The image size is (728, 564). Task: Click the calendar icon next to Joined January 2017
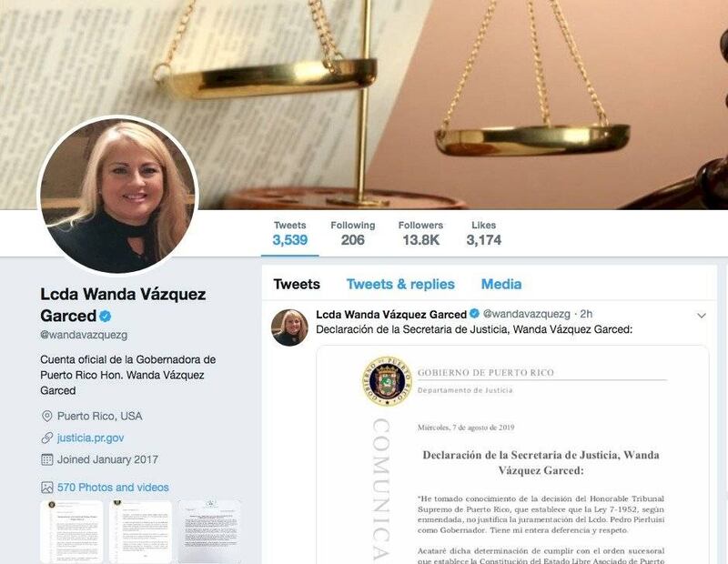(47, 459)
